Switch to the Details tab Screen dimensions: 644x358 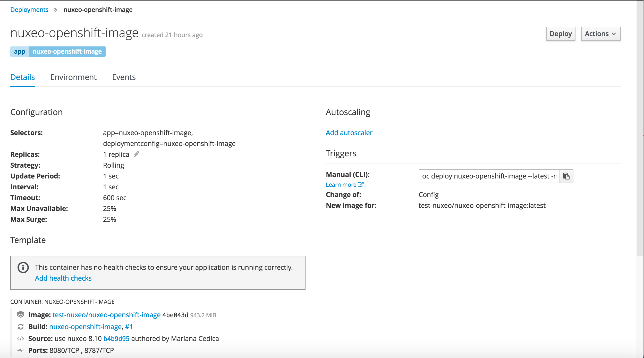click(23, 77)
